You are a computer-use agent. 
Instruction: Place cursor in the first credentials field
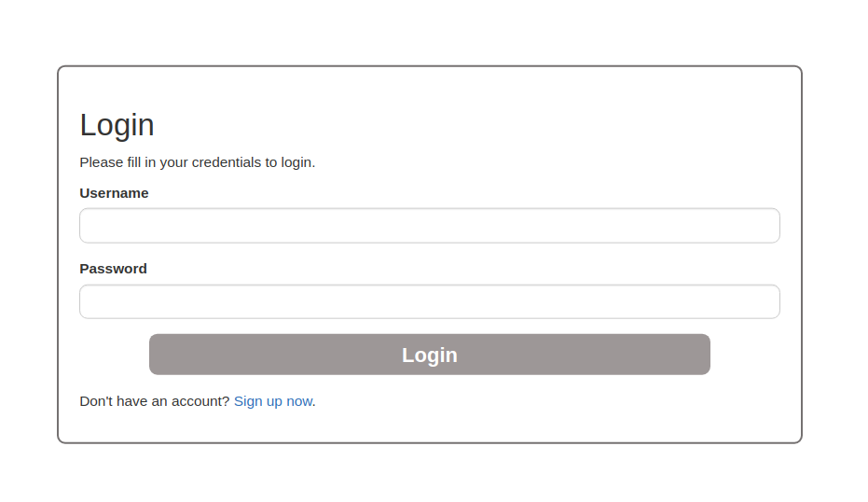pyautogui.click(x=430, y=226)
